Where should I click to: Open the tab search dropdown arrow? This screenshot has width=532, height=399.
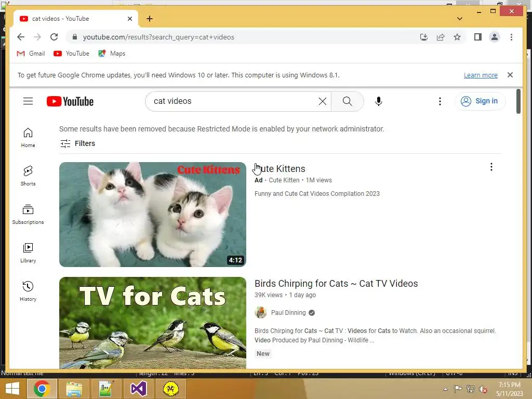459,19
